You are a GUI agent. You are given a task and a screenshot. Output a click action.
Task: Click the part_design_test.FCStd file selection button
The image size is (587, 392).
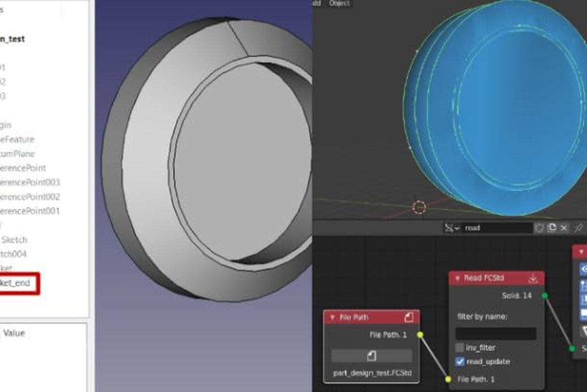[373, 372]
